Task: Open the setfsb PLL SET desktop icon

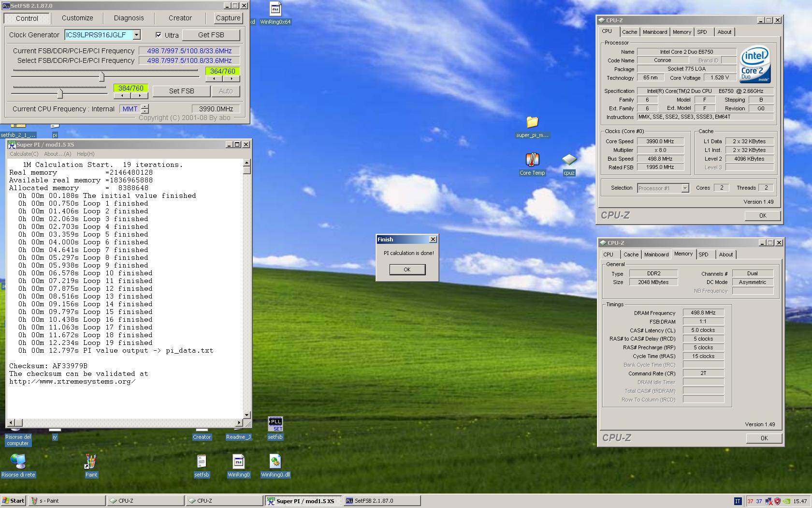Action: [275, 428]
